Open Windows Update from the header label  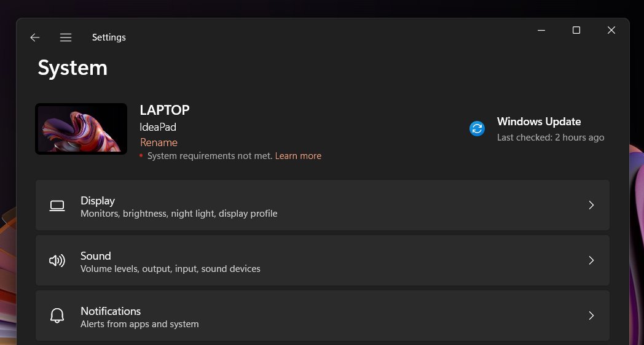(539, 122)
